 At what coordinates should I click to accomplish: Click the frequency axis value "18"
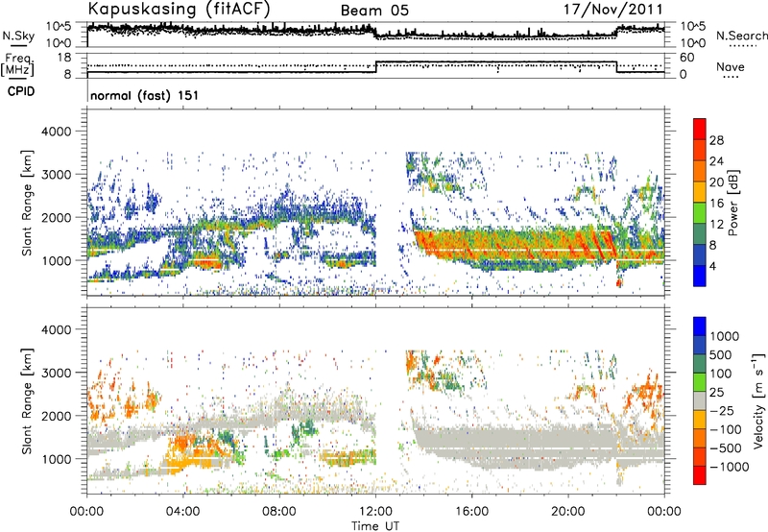point(64,58)
